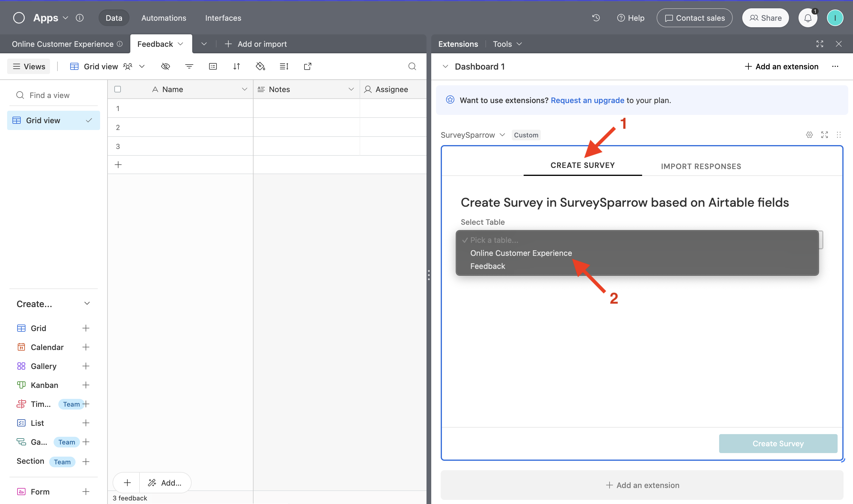Collapse the Create section chevron
Image resolution: width=853 pixels, height=504 pixels.
click(x=87, y=303)
